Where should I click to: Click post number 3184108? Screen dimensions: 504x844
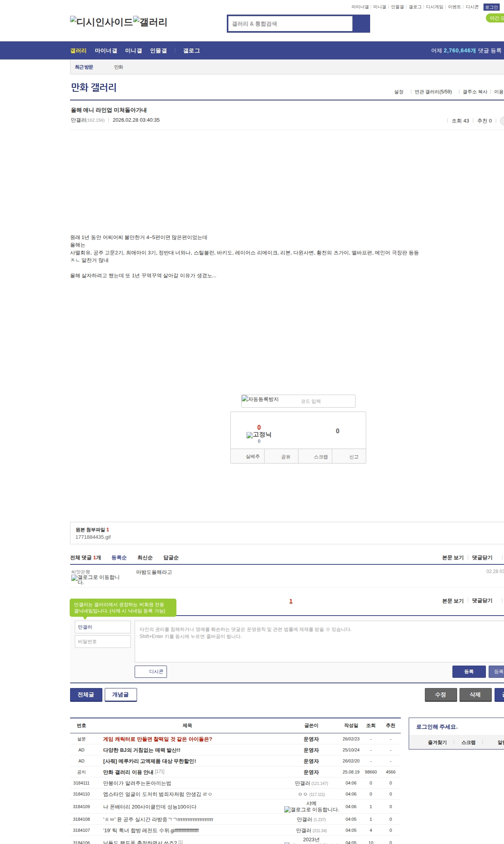tap(82, 819)
